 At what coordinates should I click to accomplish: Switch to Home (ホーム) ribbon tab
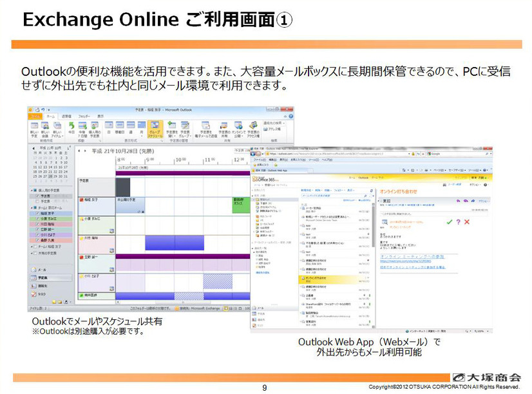[50, 117]
